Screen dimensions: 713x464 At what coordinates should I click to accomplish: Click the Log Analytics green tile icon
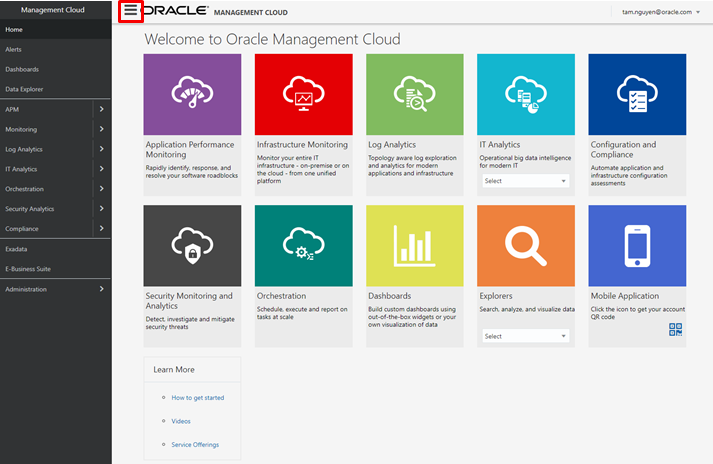[x=415, y=94]
